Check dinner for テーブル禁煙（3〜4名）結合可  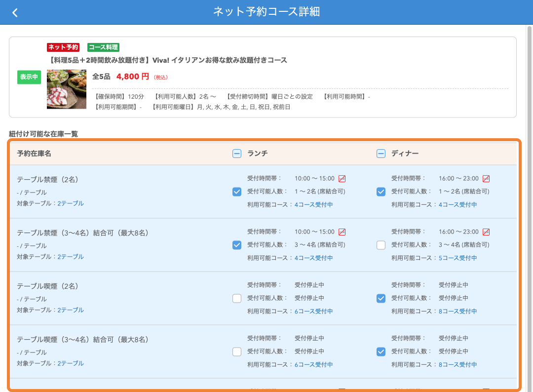(x=381, y=245)
